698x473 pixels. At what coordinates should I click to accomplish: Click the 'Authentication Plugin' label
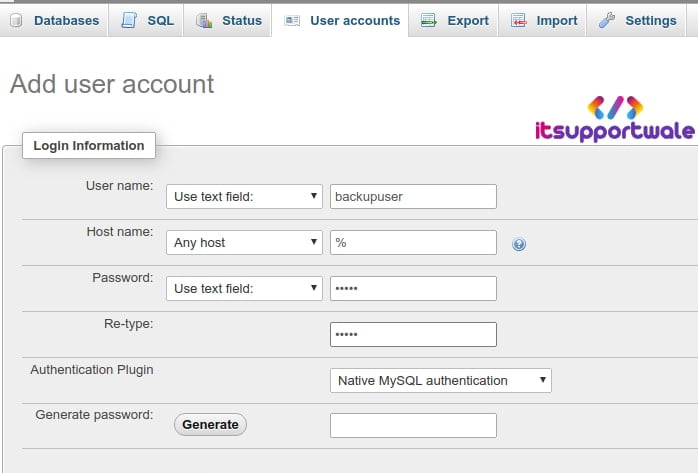click(x=92, y=370)
